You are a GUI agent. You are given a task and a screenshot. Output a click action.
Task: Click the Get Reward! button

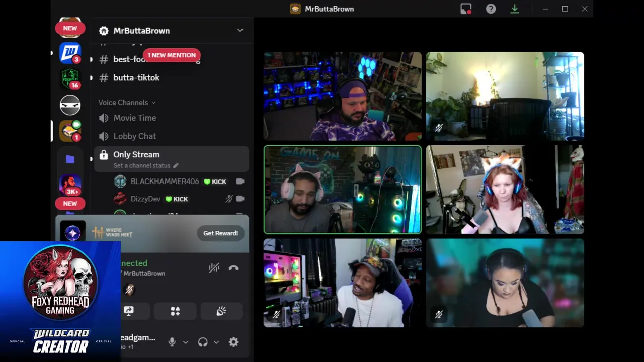[x=220, y=233]
